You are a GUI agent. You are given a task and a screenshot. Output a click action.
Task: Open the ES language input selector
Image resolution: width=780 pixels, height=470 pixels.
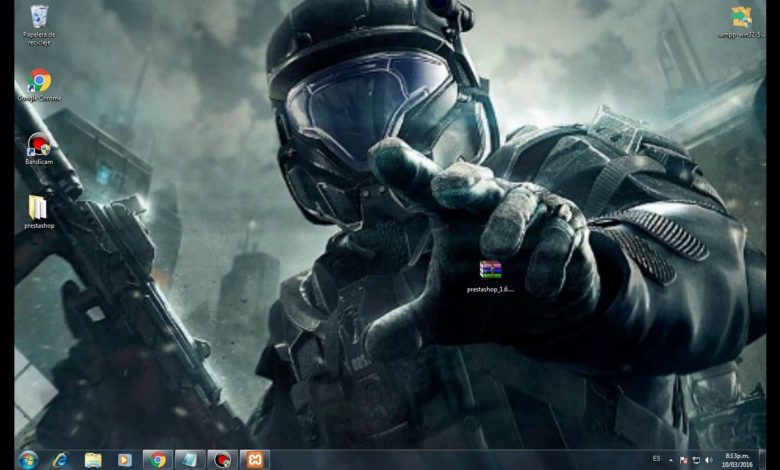click(656, 459)
